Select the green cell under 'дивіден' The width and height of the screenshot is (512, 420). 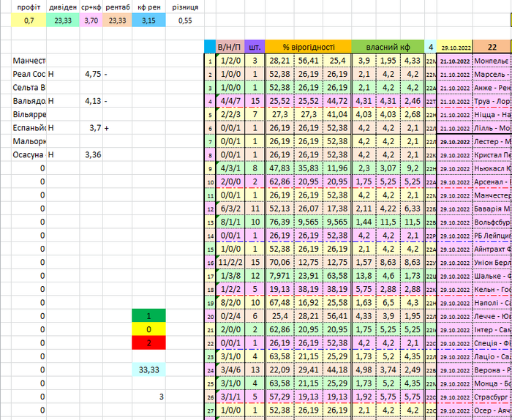[63, 20]
